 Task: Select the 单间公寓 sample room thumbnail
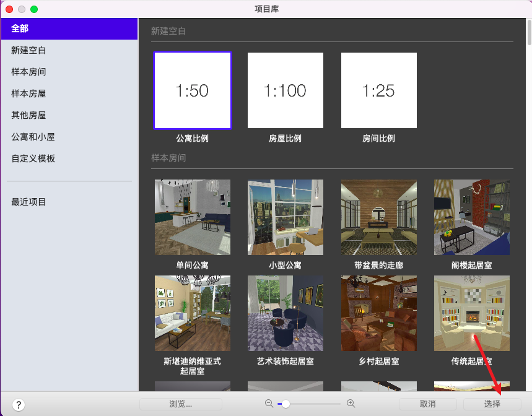click(x=193, y=217)
